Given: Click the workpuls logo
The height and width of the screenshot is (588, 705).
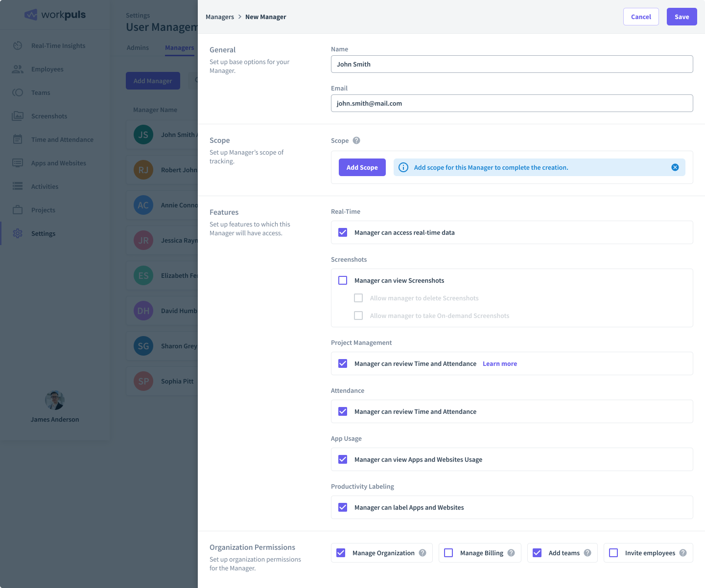Looking at the screenshot, I should pyautogui.click(x=54, y=15).
